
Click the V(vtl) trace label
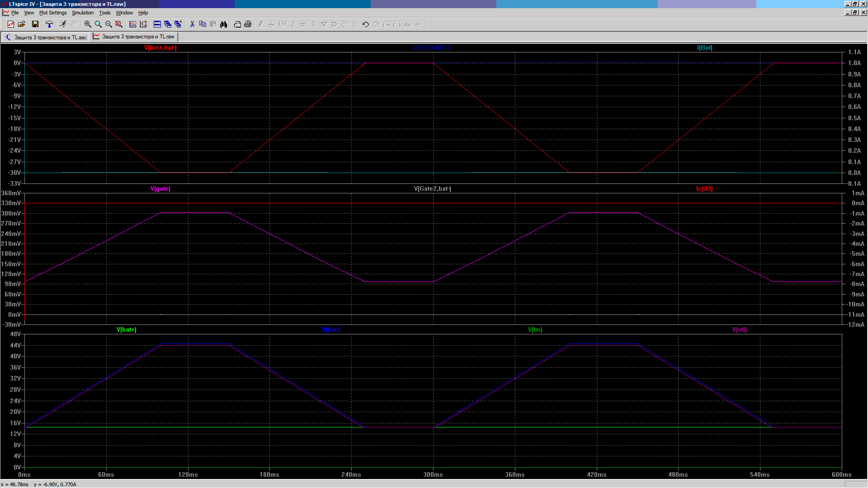740,329
